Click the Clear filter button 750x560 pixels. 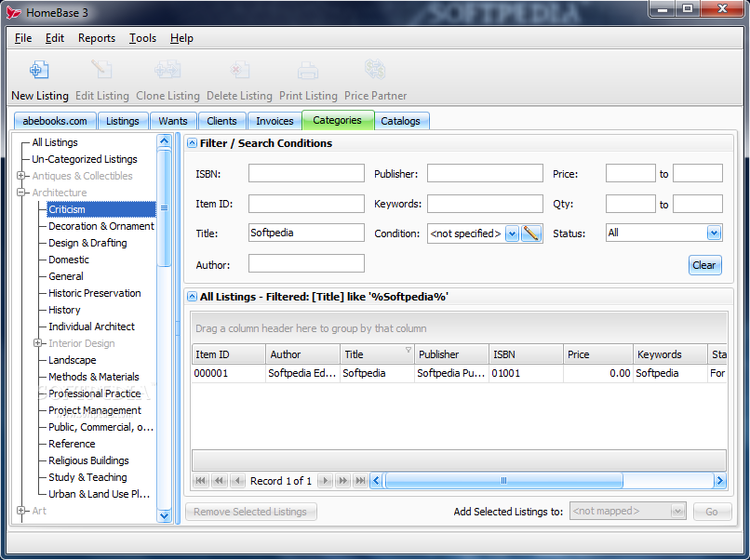click(704, 265)
